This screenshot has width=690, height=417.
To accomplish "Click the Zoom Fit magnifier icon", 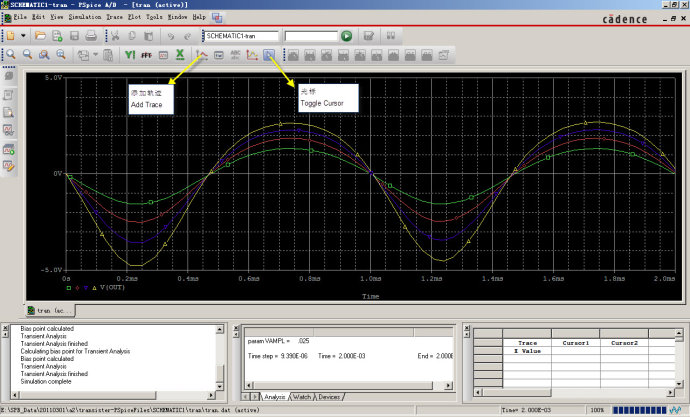I will [x=61, y=54].
